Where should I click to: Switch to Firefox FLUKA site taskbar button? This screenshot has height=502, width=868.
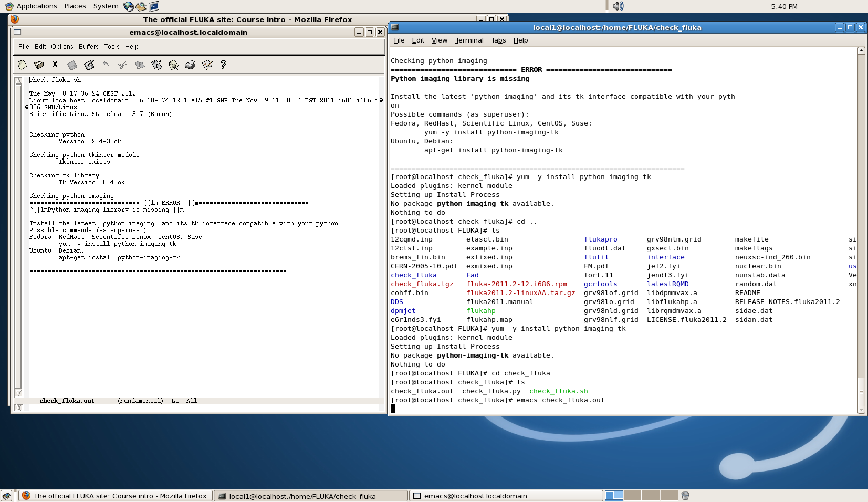pos(116,496)
